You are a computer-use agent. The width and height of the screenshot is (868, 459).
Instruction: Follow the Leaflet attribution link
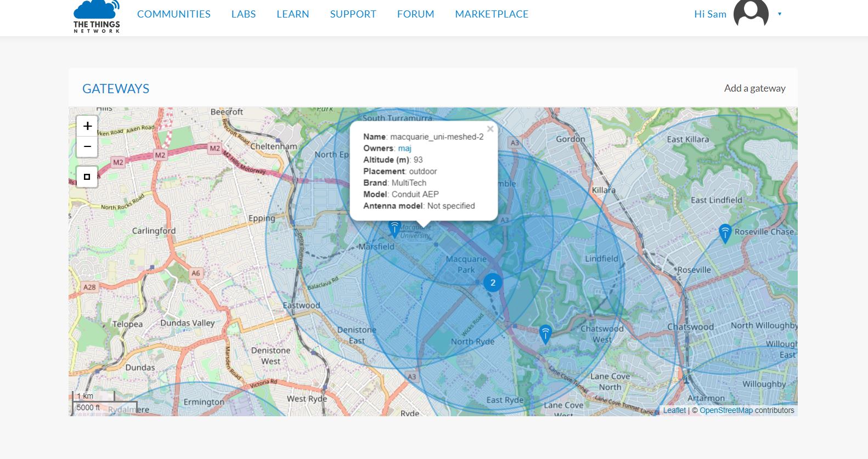point(674,410)
